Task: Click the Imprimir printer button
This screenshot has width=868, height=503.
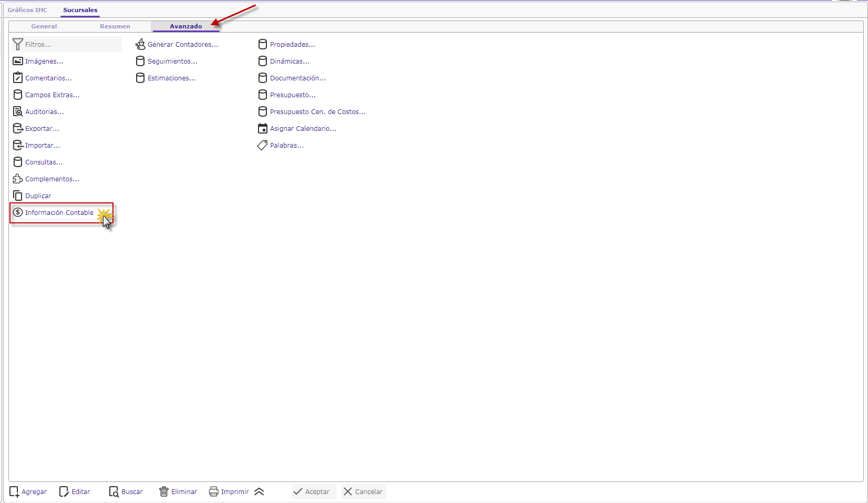Action: click(x=229, y=491)
